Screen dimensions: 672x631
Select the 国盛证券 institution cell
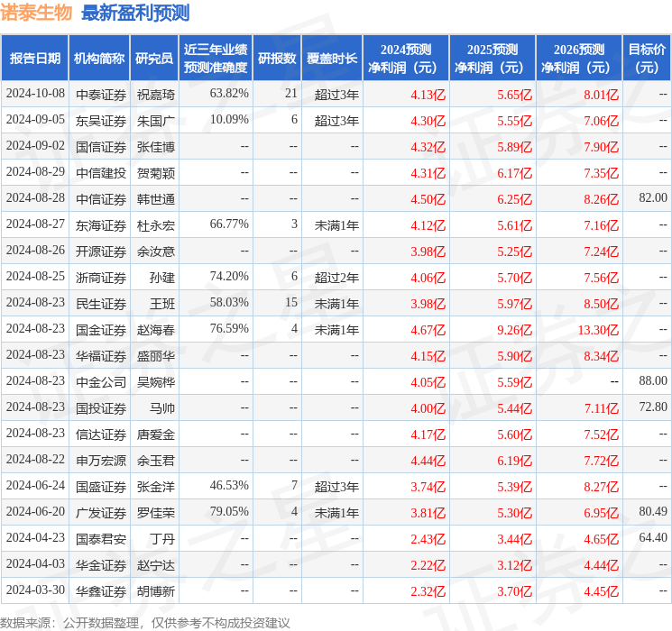pos(101,487)
